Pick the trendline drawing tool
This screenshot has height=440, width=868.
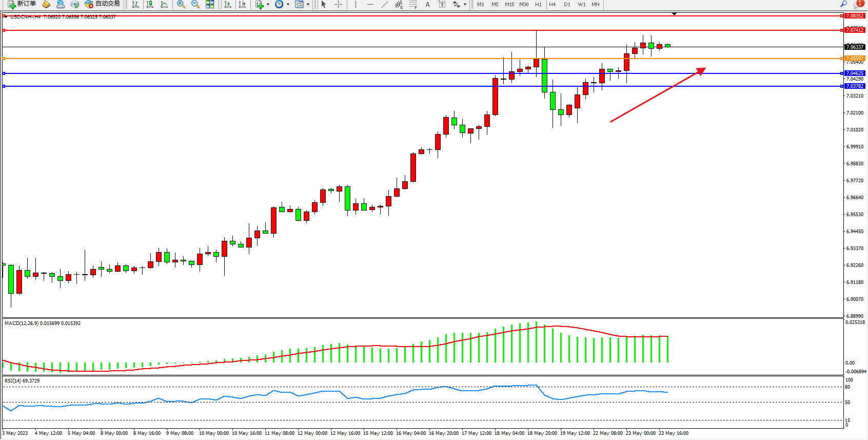click(x=385, y=4)
